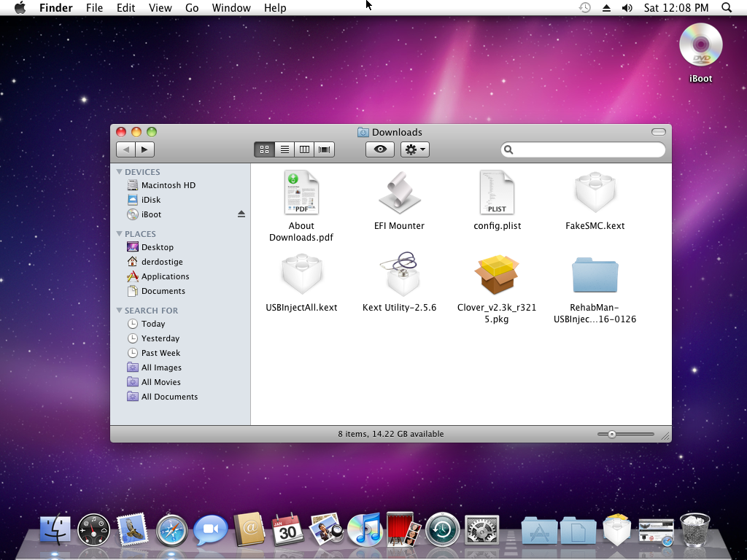Viewport: 747px width, 560px height.
Task: Select the config.plist file
Action: [x=497, y=193]
